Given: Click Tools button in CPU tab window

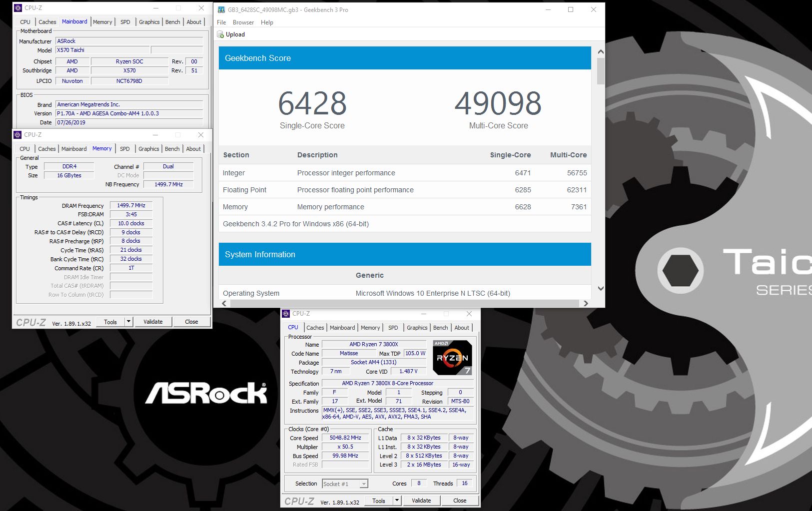Looking at the screenshot, I should pos(379,501).
